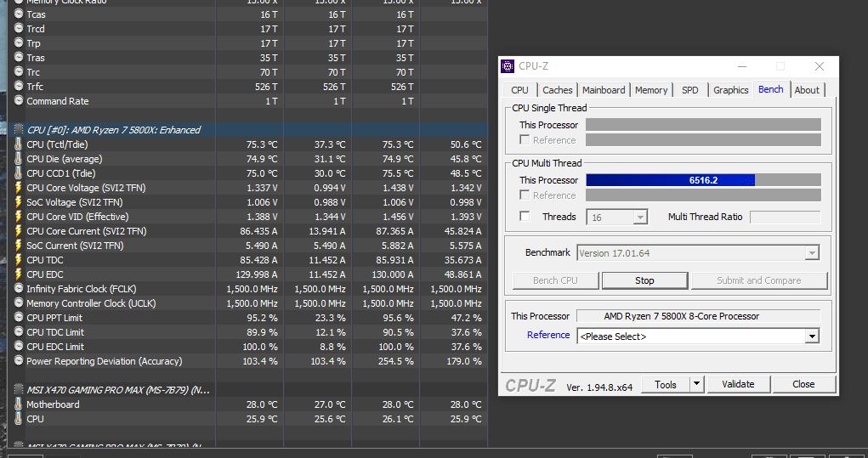Click the Multi Thread Reference bar
This screenshot has width=868, height=458.
click(x=703, y=195)
